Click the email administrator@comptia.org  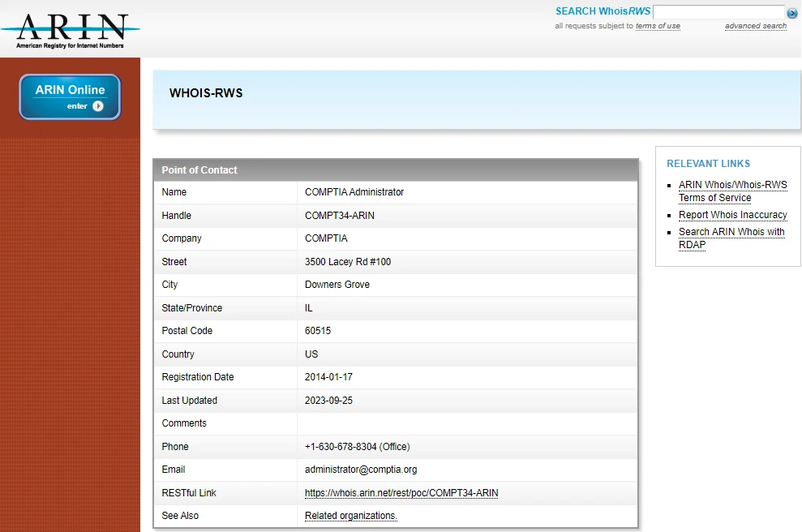point(361,470)
